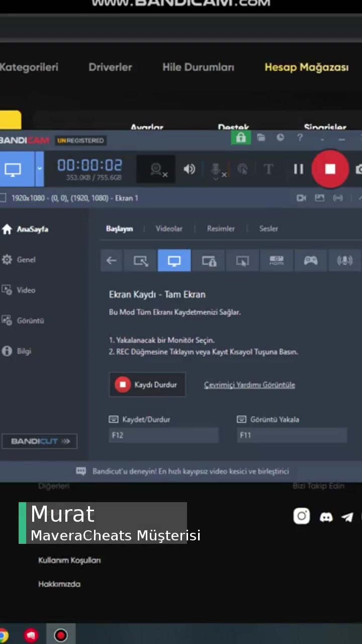362x644 pixels.
Task: Open Bilgi section in sidebar
Action: (x=17, y=351)
